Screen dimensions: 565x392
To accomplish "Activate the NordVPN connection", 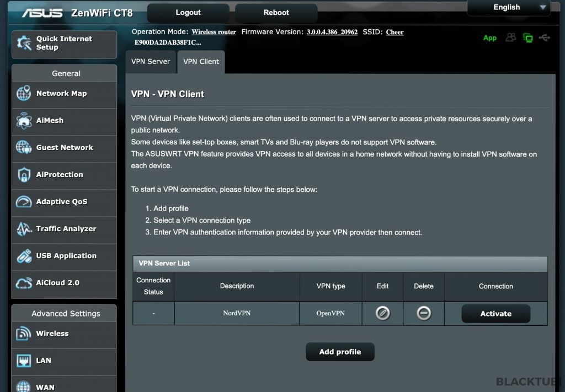I will tap(496, 314).
